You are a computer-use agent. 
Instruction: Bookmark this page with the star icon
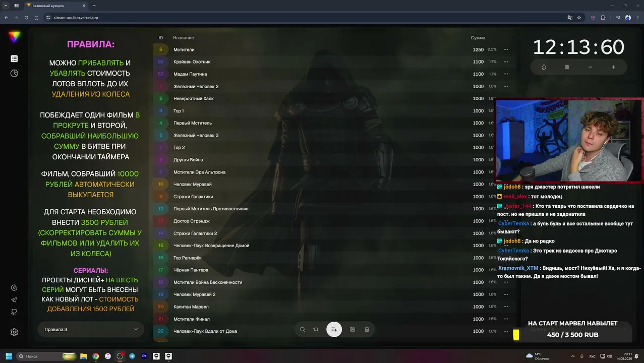click(x=579, y=18)
